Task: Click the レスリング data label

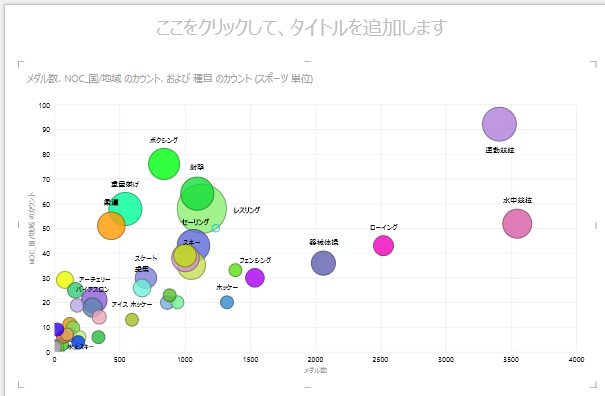Action: [x=247, y=210]
